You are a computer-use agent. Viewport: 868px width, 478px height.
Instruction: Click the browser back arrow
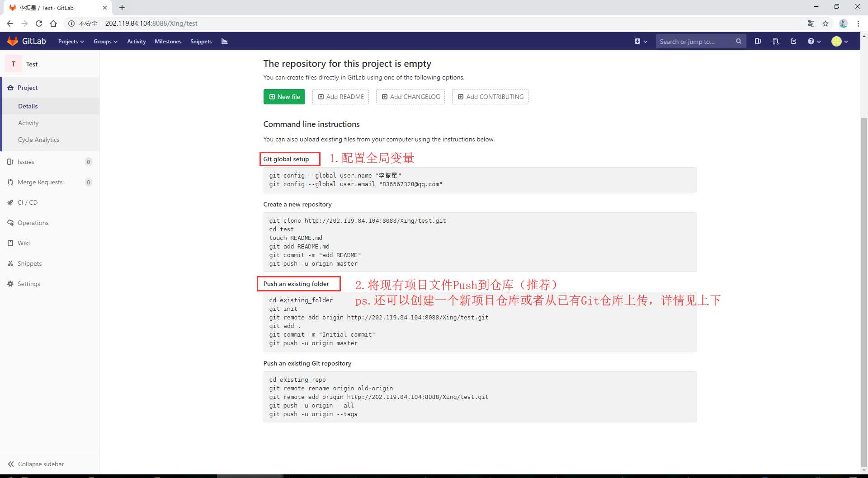point(10,23)
